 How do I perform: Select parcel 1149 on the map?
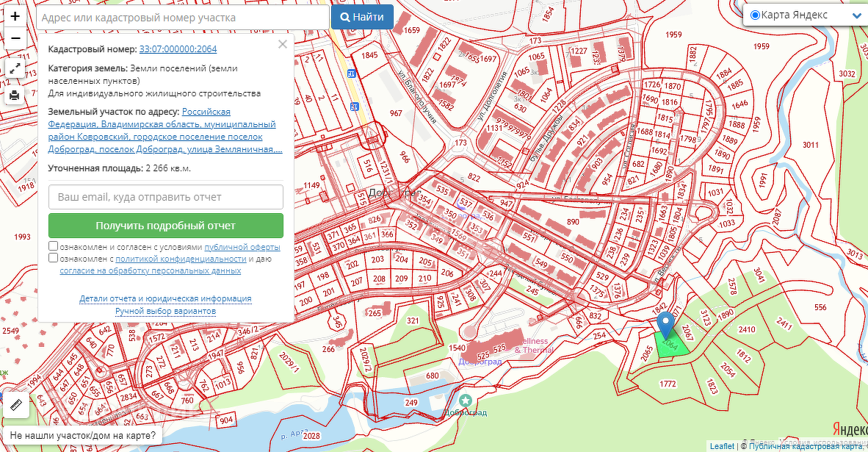[x=311, y=185]
